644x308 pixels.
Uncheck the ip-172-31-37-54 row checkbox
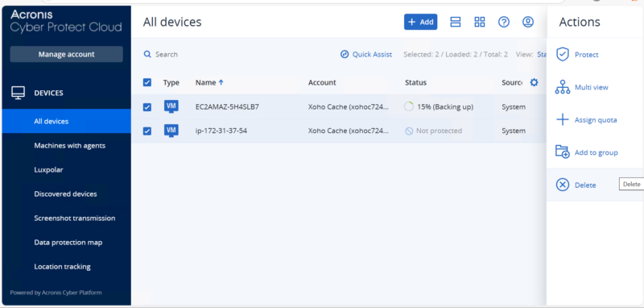coord(147,131)
